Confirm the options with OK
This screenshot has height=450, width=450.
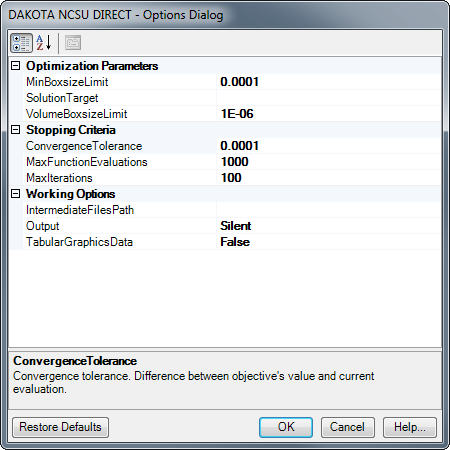(286, 427)
